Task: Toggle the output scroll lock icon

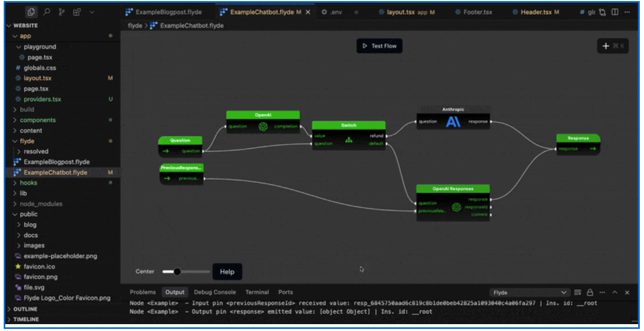Action: 590,293
